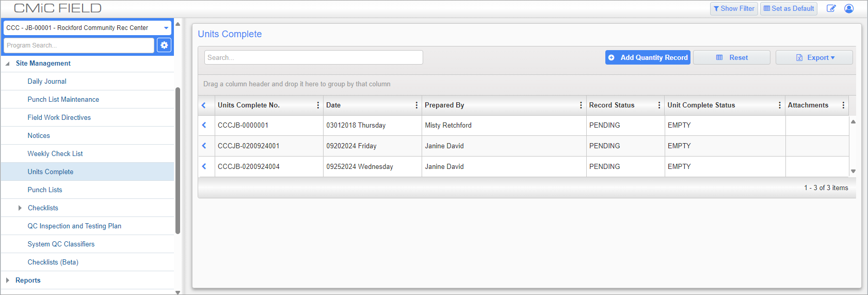Click Add Quantity Record button

point(648,58)
